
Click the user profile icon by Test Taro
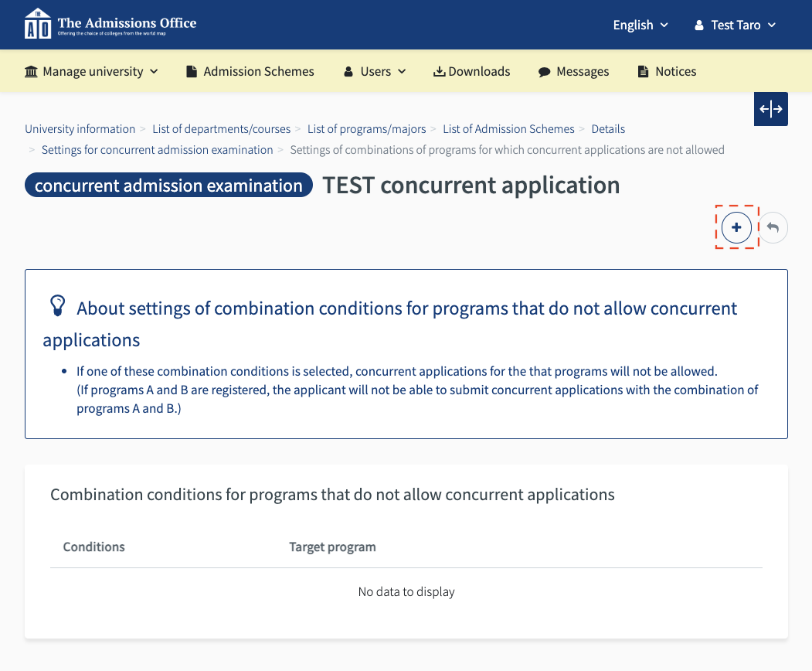click(x=699, y=25)
